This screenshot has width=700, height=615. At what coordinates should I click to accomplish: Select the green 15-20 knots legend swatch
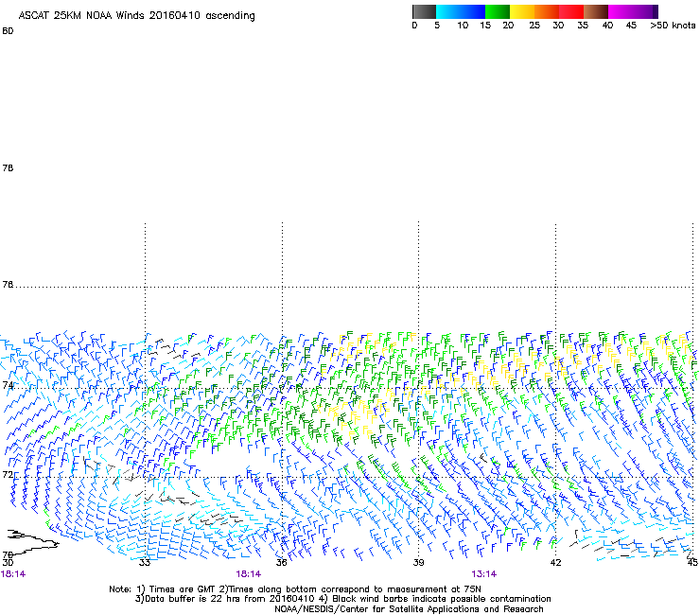pos(498,11)
